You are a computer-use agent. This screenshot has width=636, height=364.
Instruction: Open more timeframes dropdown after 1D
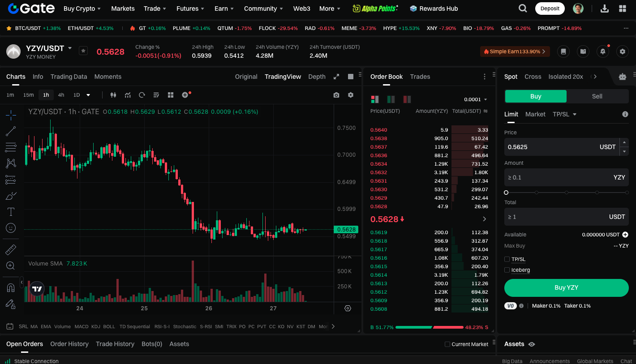88,95
